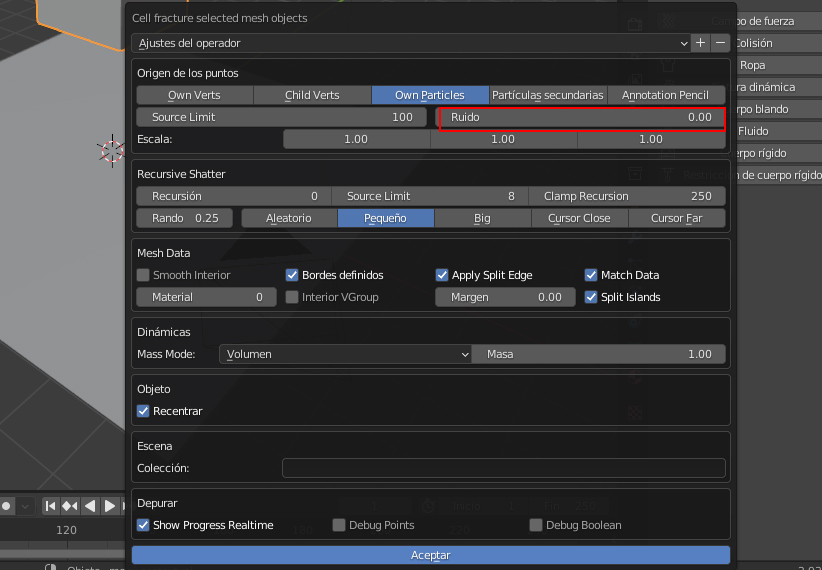Viewport: 822px width, 570px height.
Task: Select Partículas secundarias point source
Action: (548, 95)
